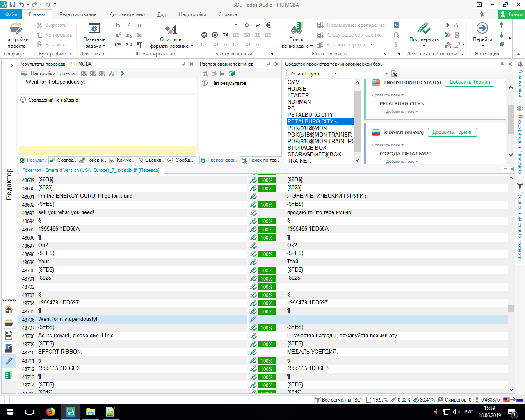This screenshot has height=420, width=525.
Task: Click the Go To navigation icon
Action: point(482,29)
